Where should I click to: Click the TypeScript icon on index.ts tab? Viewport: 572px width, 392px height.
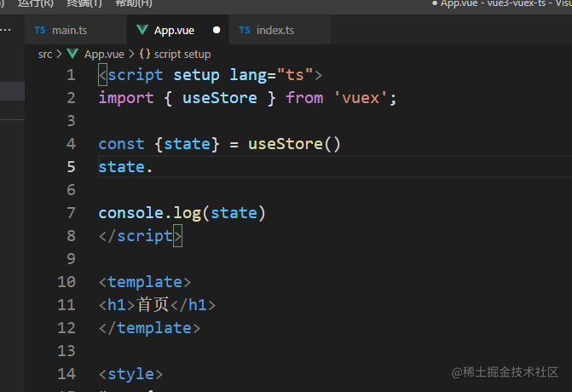click(x=245, y=30)
